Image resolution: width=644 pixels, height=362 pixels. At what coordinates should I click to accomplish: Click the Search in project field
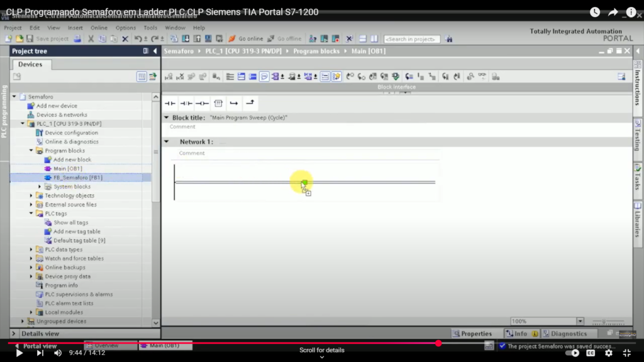[x=411, y=40]
